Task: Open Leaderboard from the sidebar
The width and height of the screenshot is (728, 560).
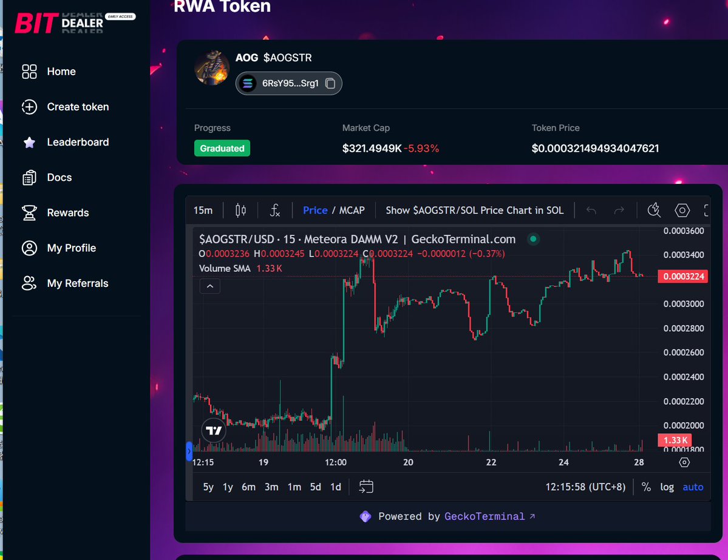Action: 78,142
